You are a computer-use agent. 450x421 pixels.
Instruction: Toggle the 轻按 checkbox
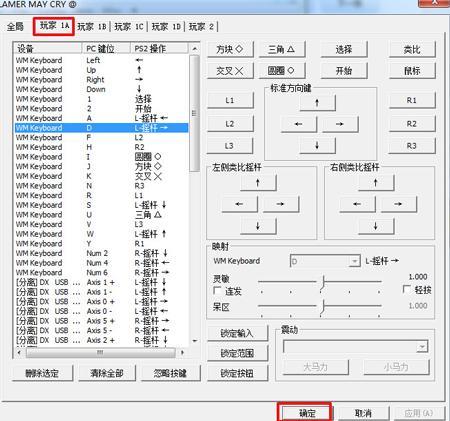407,289
